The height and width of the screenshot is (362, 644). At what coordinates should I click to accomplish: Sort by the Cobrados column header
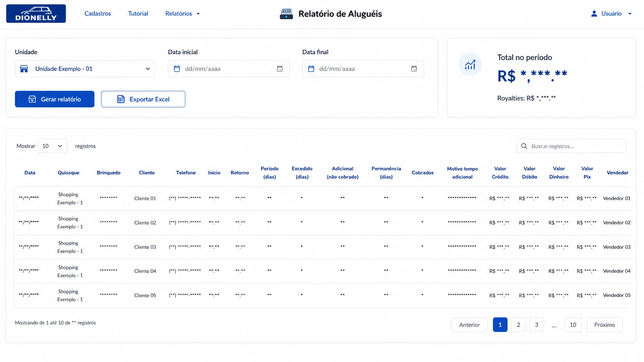pos(423,173)
